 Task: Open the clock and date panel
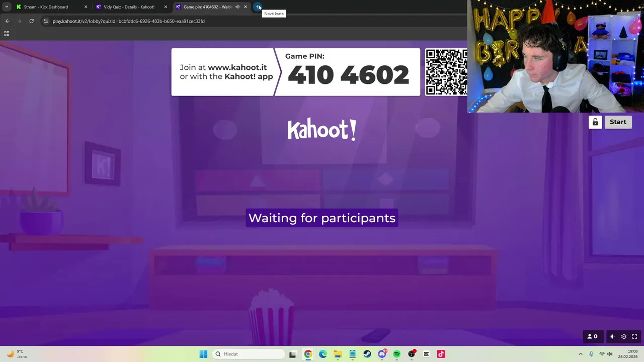(x=628, y=354)
